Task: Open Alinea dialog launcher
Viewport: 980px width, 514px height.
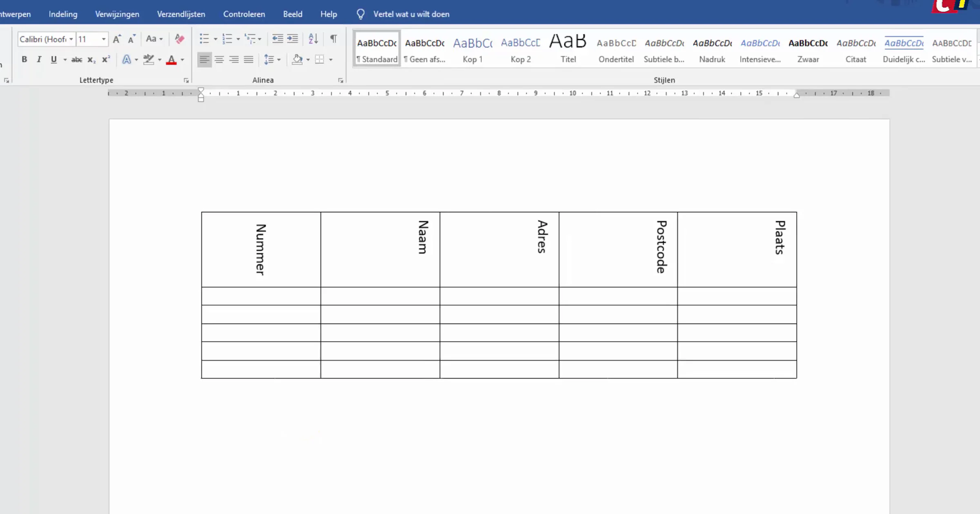Action: [x=341, y=81]
